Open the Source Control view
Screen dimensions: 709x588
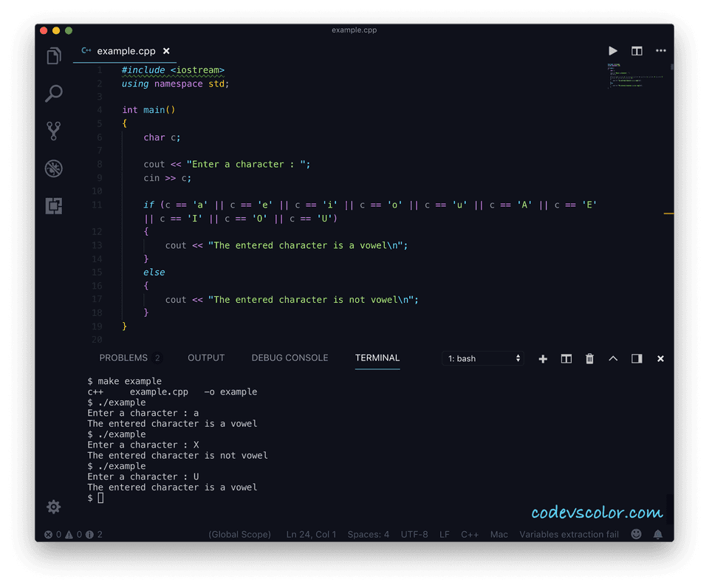[x=54, y=131]
